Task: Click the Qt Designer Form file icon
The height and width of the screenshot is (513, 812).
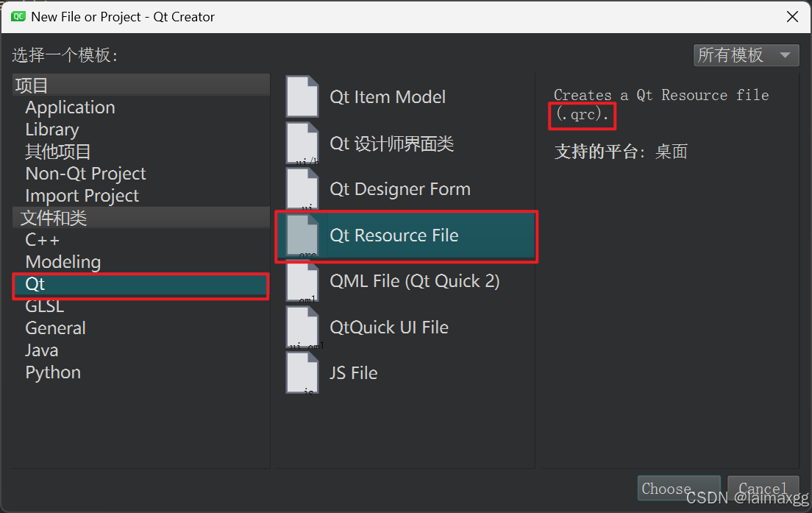Action: 302,189
